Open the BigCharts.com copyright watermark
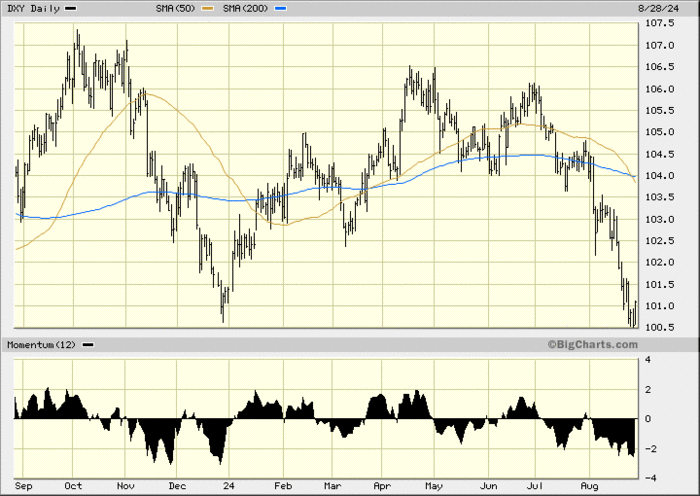 [x=591, y=344]
